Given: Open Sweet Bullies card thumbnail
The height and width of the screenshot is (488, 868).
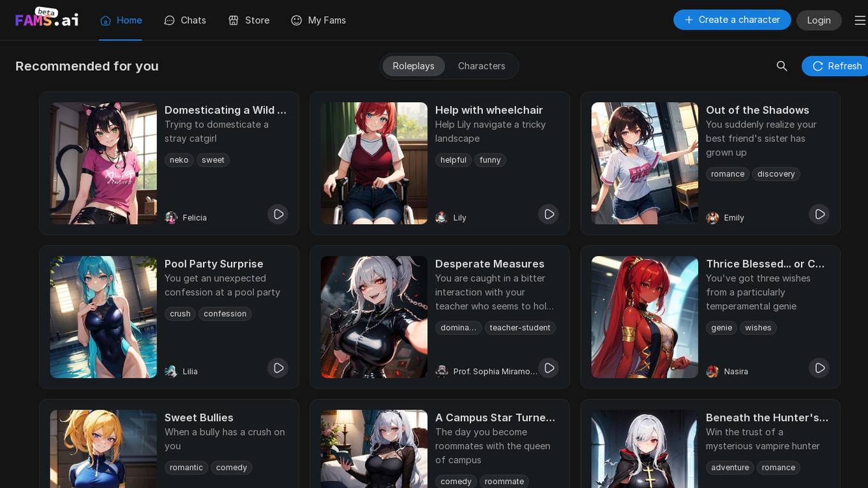Looking at the screenshot, I should [103, 449].
